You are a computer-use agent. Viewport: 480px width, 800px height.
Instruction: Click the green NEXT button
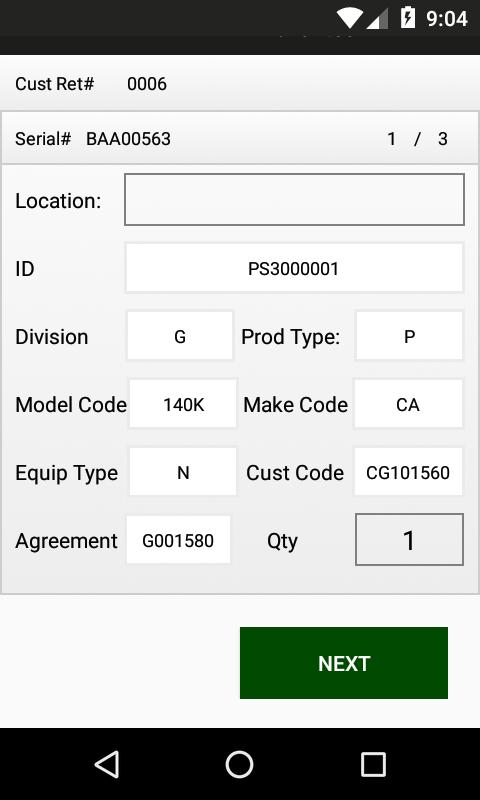tap(344, 663)
